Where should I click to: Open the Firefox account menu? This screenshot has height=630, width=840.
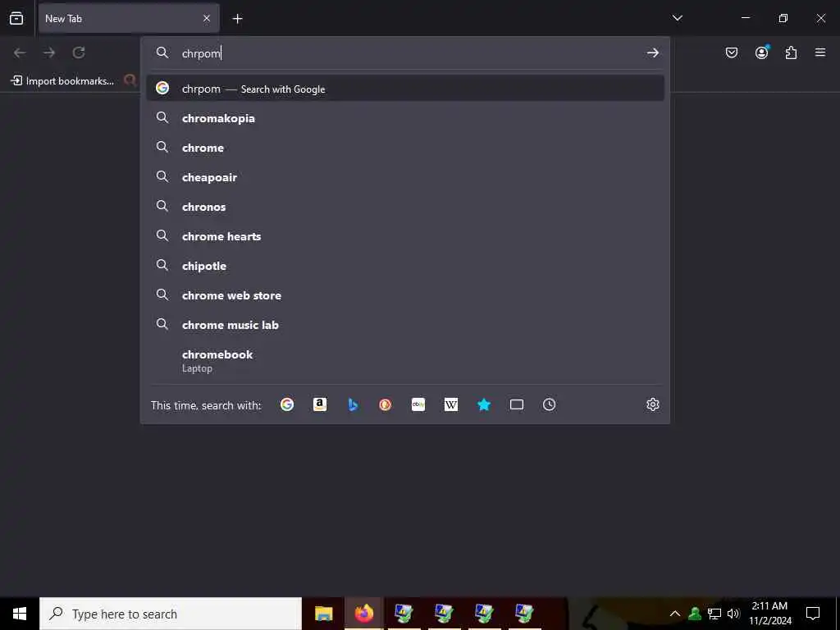click(761, 52)
